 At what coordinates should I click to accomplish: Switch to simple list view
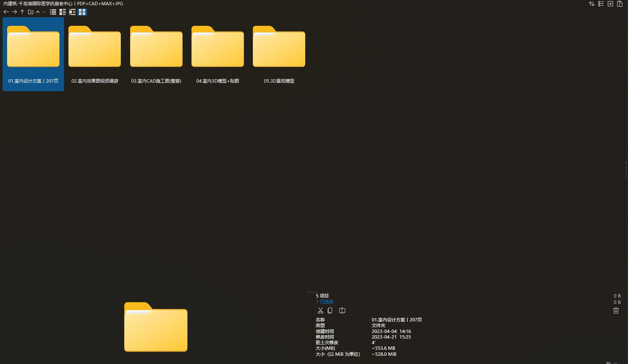pyautogui.click(x=53, y=12)
